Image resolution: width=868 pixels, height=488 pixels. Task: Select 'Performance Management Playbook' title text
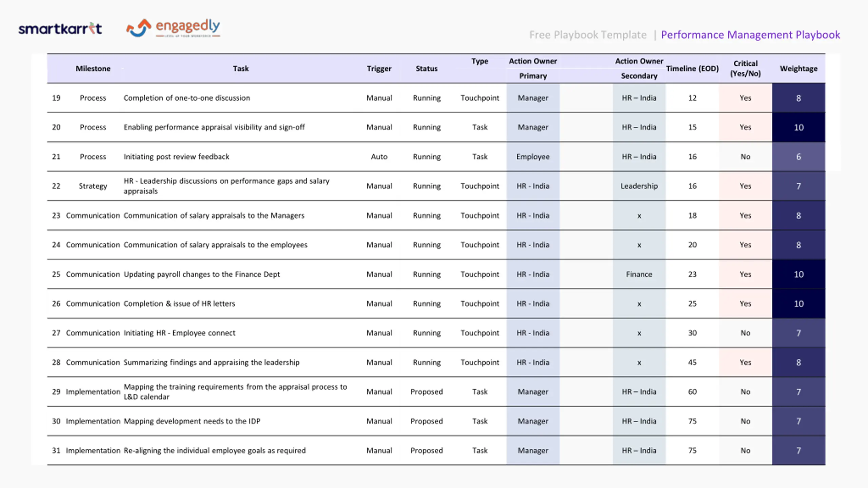(750, 35)
